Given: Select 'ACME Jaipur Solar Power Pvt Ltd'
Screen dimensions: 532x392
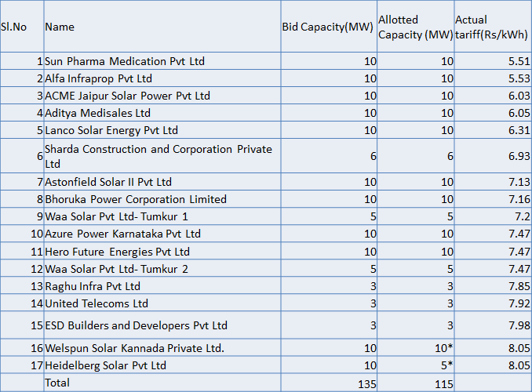Looking at the screenshot, I should coord(162,96).
